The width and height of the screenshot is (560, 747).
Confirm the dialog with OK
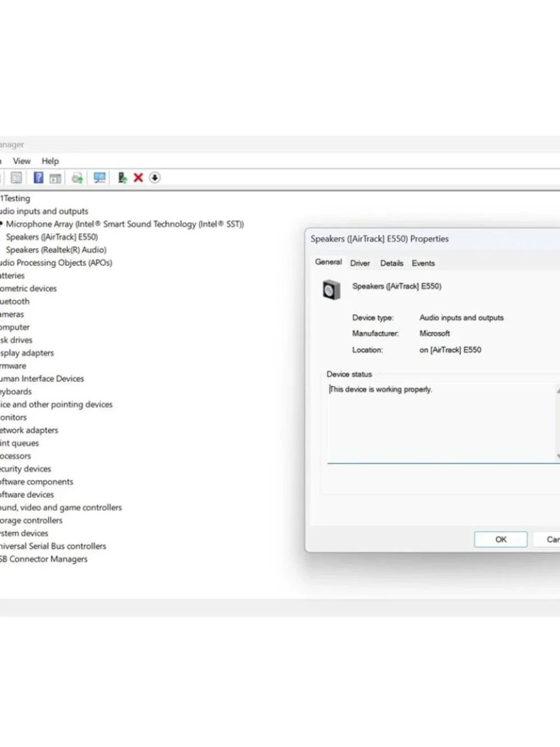pyautogui.click(x=501, y=539)
